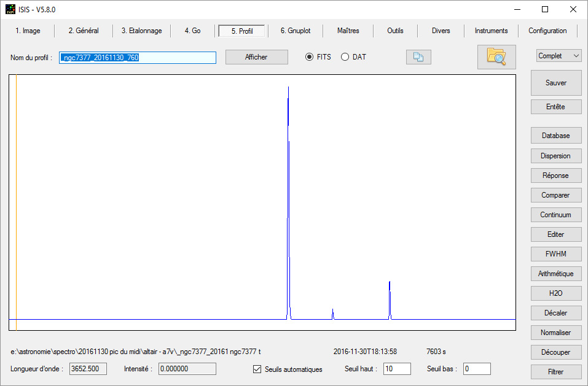Click the Intensité value field
Viewport: 588px width, 386px height.
click(x=187, y=369)
